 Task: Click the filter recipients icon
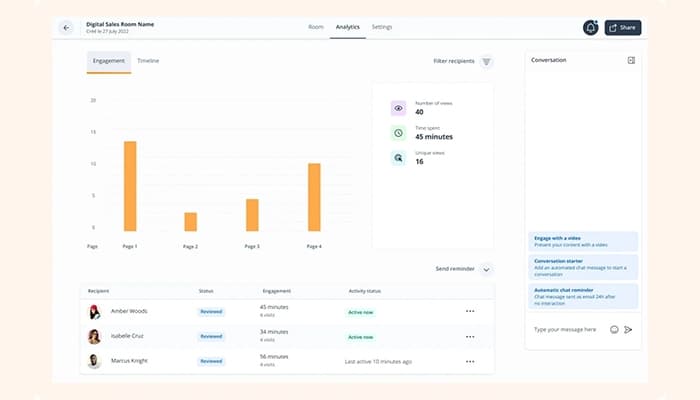click(487, 62)
